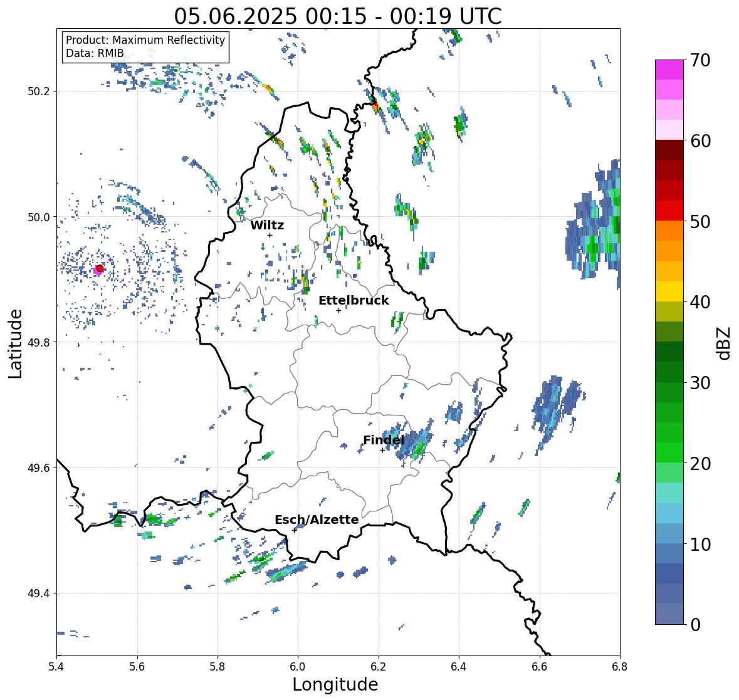This screenshot has height=700, width=739.
Task: Pick the yellow swatch at 40 dBZ
Action: coord(669,291)
